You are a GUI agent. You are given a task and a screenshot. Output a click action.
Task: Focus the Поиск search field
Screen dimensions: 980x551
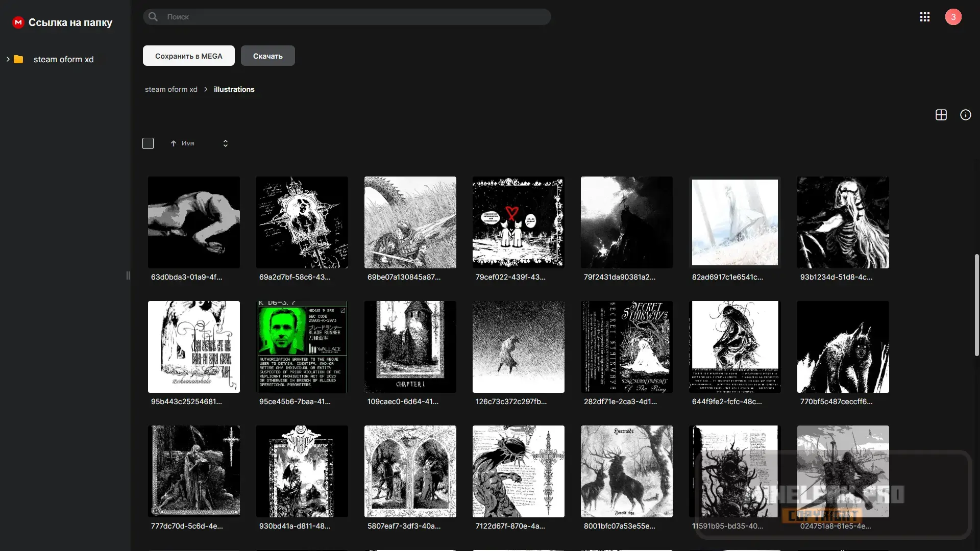pos(347,17)
